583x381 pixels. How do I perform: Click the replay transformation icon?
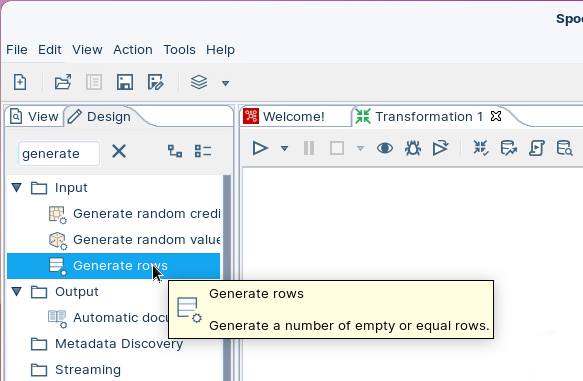pos(441,148)
